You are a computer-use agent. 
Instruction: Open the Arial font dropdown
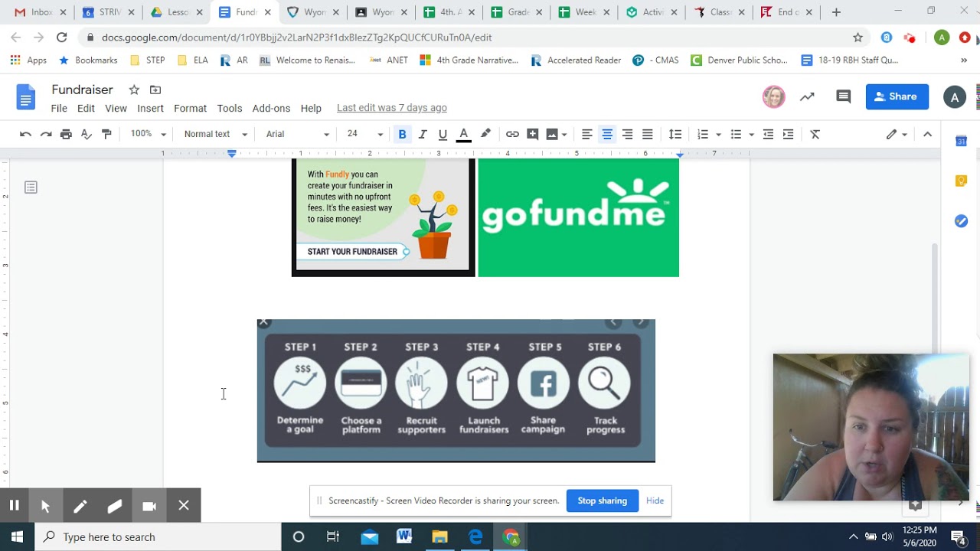click(297, 134)
